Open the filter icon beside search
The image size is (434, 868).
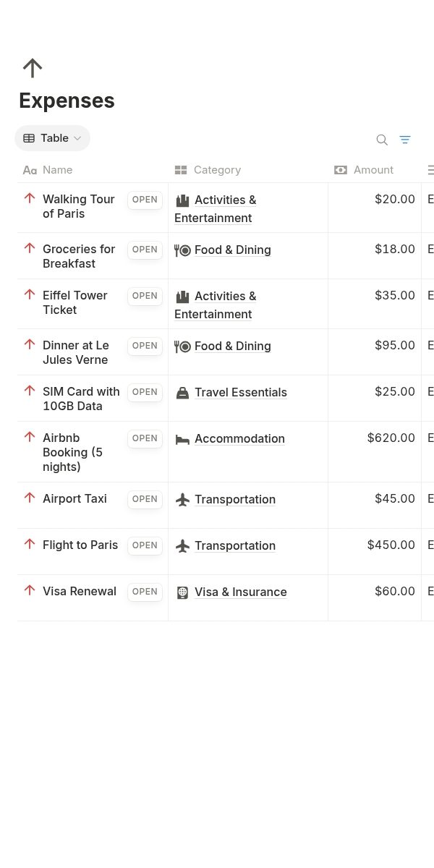(405, 140)
